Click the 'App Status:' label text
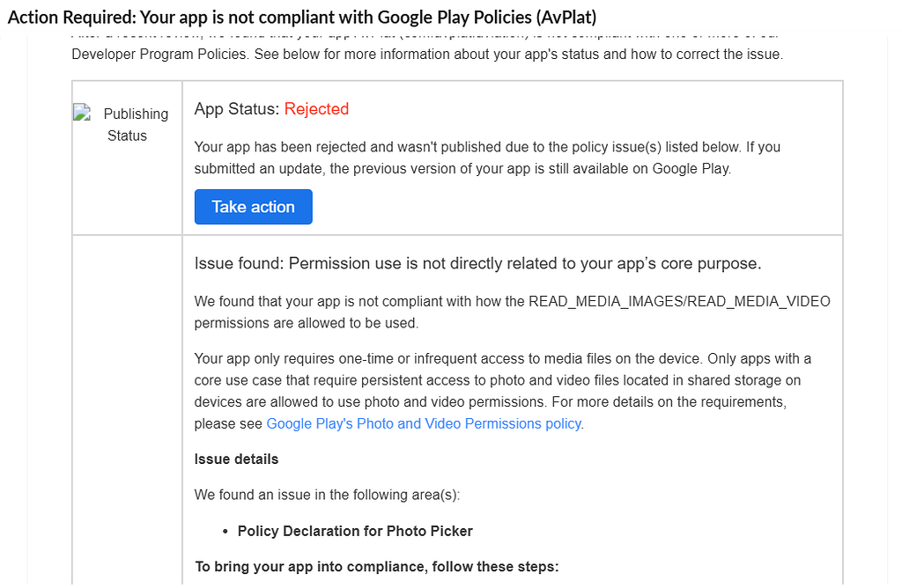This screenshot has height=588, width=902. tap(236, 108)
